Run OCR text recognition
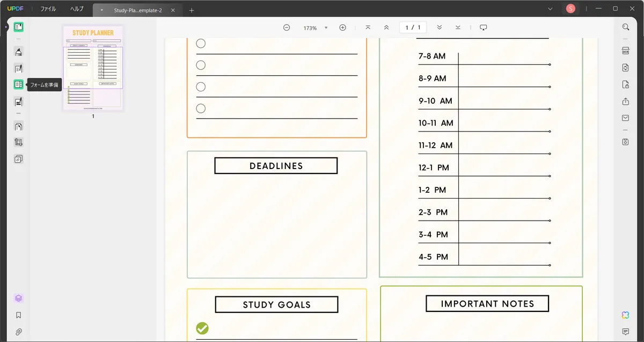Screen dimensions: 644x342 626,51
